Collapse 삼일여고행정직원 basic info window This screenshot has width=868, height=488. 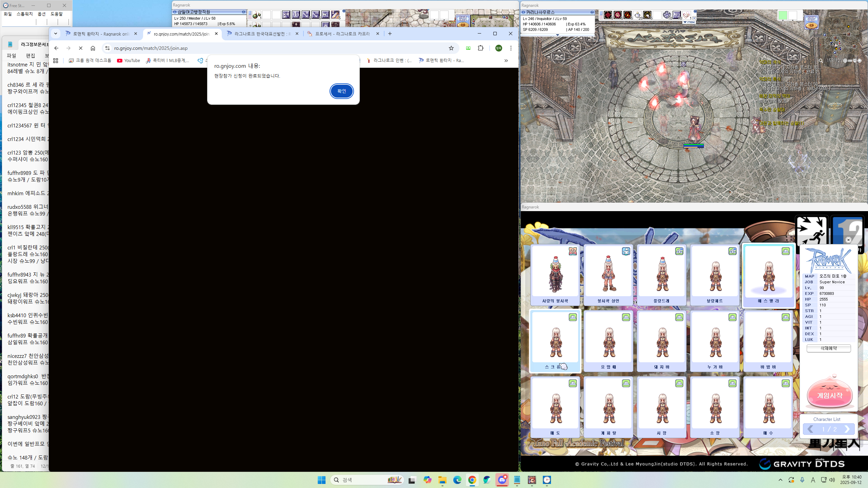click(243, 12)
